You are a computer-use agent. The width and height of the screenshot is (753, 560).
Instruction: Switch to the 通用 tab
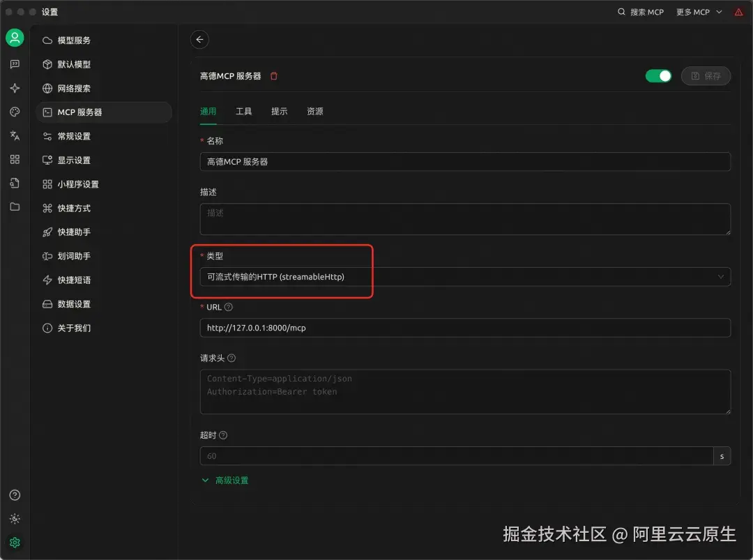point(208,112)
